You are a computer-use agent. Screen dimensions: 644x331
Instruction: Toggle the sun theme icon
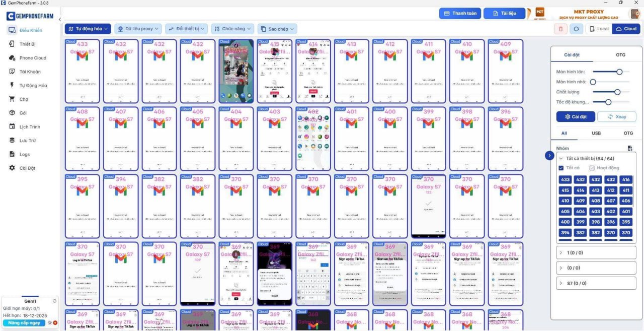[50, 322]
